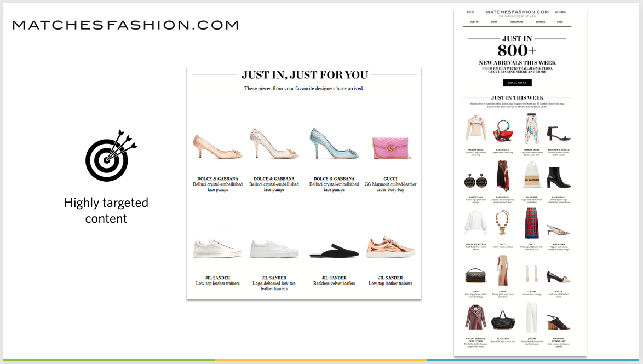Screen dimensions: 643x364
Task: Open the white trainer above Logo-debossed label
Action: pos(274,249)
